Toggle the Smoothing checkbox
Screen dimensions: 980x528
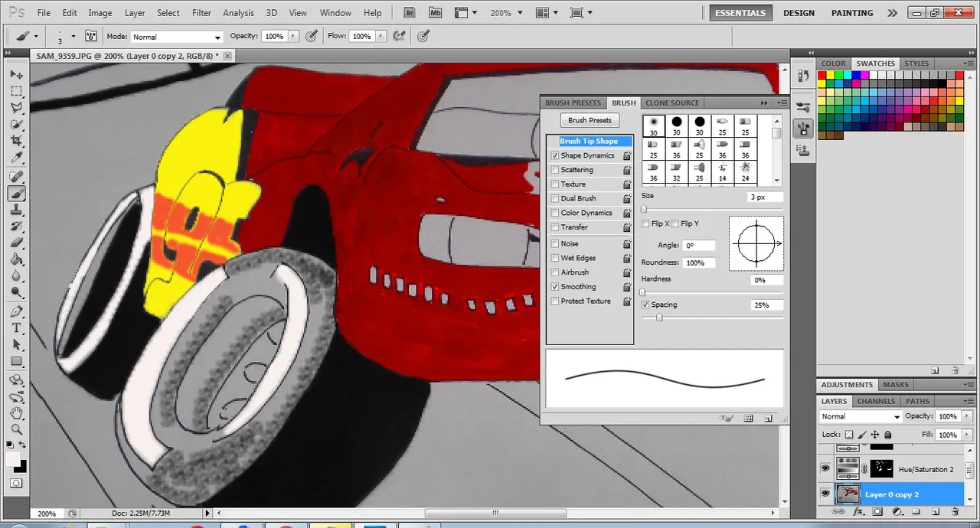click(555, 287)
